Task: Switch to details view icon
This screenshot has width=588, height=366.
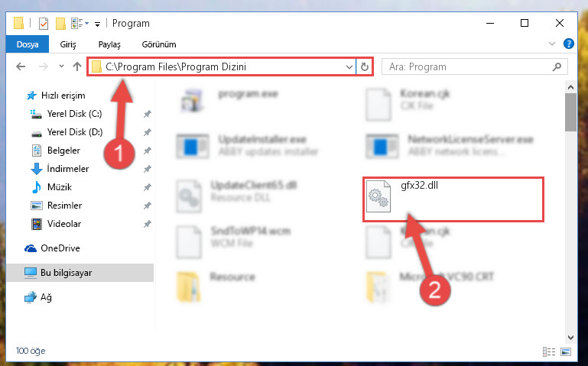Action: tap(549, 351)
